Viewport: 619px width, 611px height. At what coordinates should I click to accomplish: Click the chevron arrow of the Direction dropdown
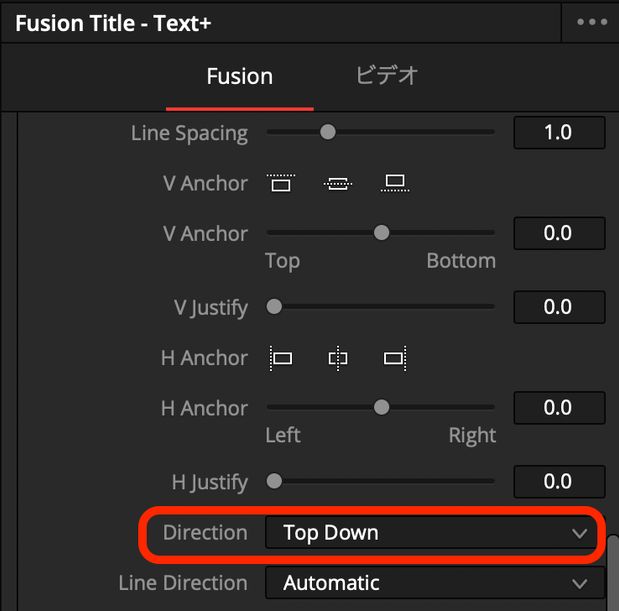coord(579,534)
